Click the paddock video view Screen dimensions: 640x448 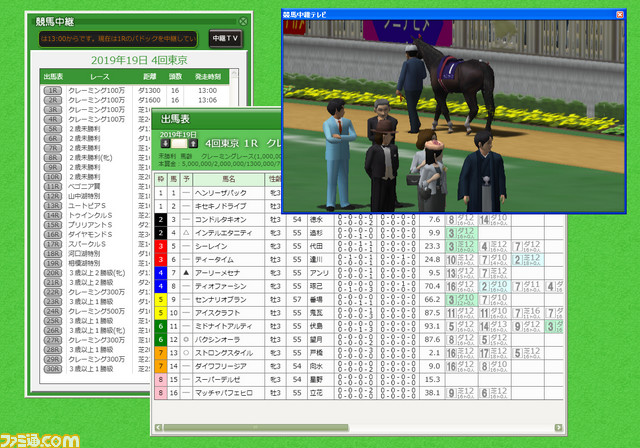452,115
